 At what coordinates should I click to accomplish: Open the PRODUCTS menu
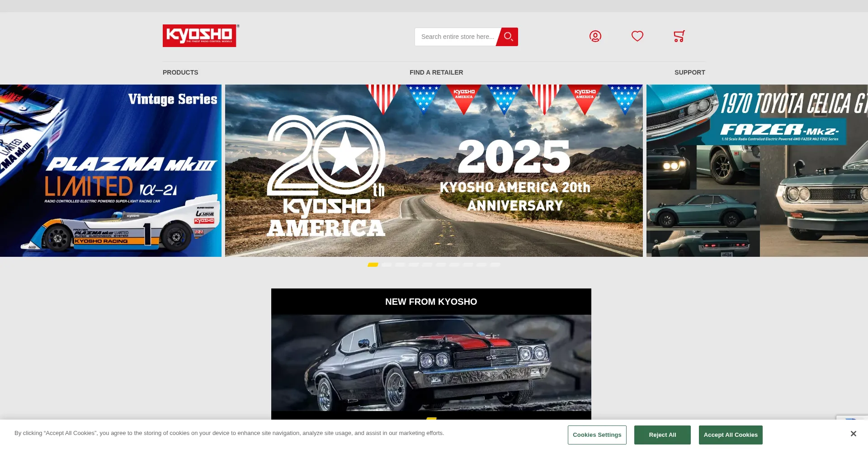click(x=180, y=72)
